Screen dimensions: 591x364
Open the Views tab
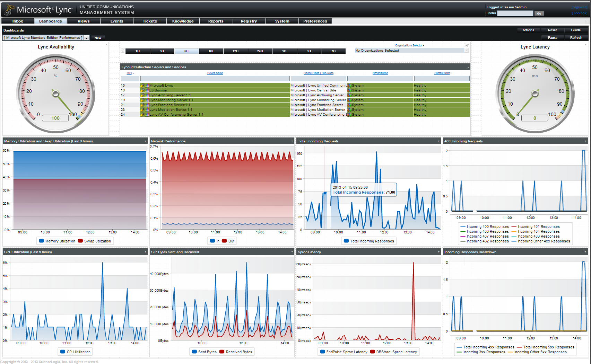84,21
